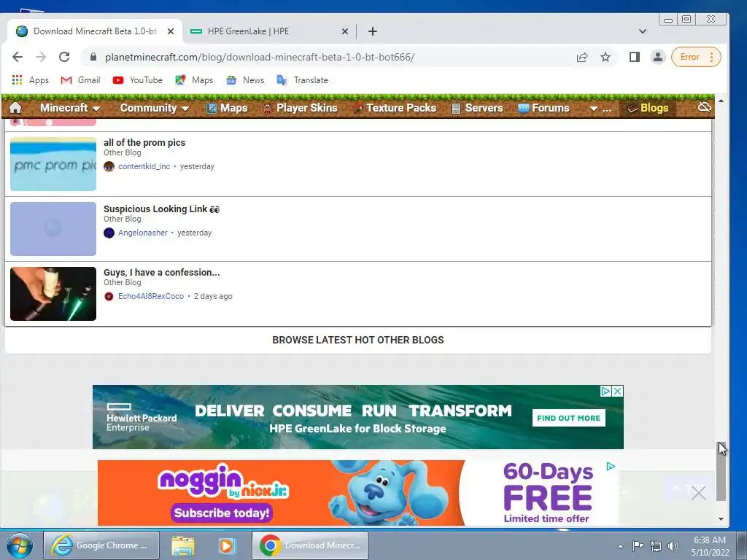This screenshot has height=560, width=747.
Task: Open the prom pics blog thumbnail
Action: [53, 164]
